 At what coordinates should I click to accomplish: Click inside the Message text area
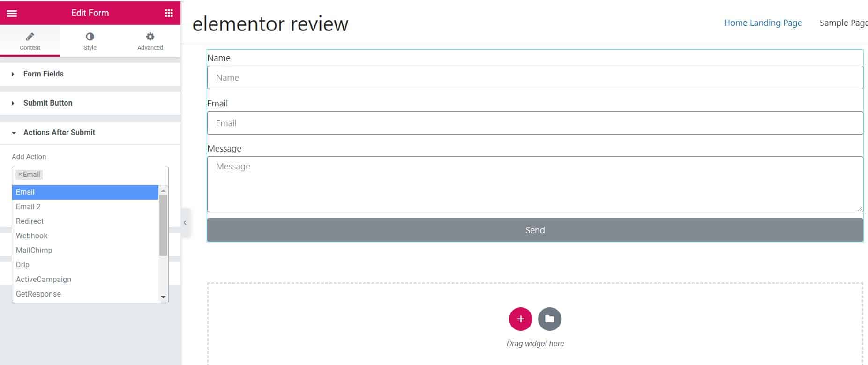[x=534, y=183]
